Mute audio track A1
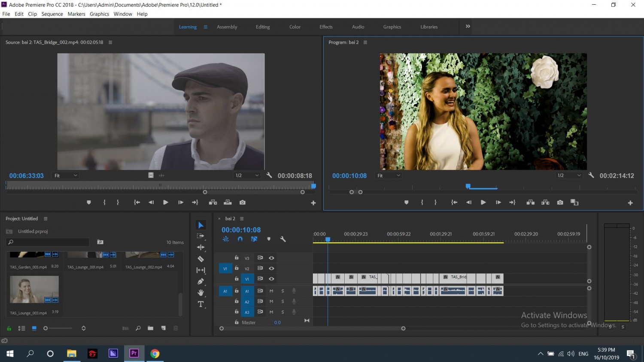The width and height of the screenshot is (644, 362). (271, 291)
